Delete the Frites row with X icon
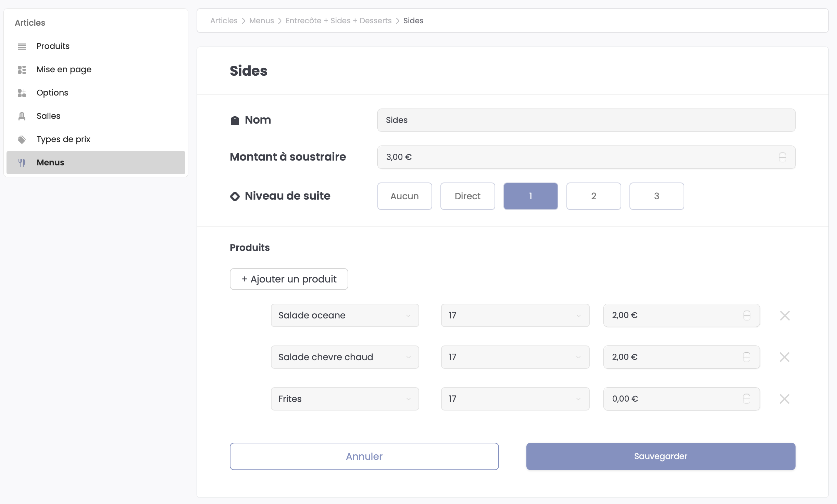Image resolution: width=837 pixels, height=504 pixels. [x=785, y=399]
